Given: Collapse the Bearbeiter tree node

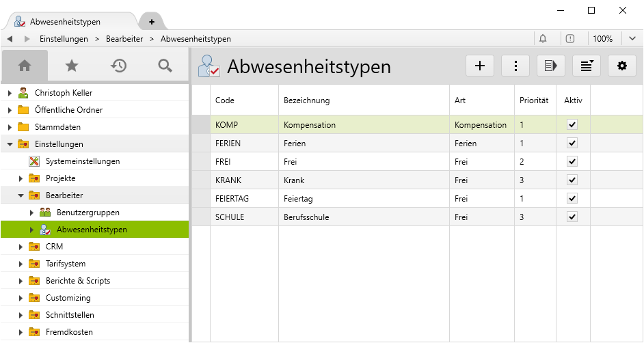Looking at the screenshot, I should pyautogui.click(x=21, y=195).
